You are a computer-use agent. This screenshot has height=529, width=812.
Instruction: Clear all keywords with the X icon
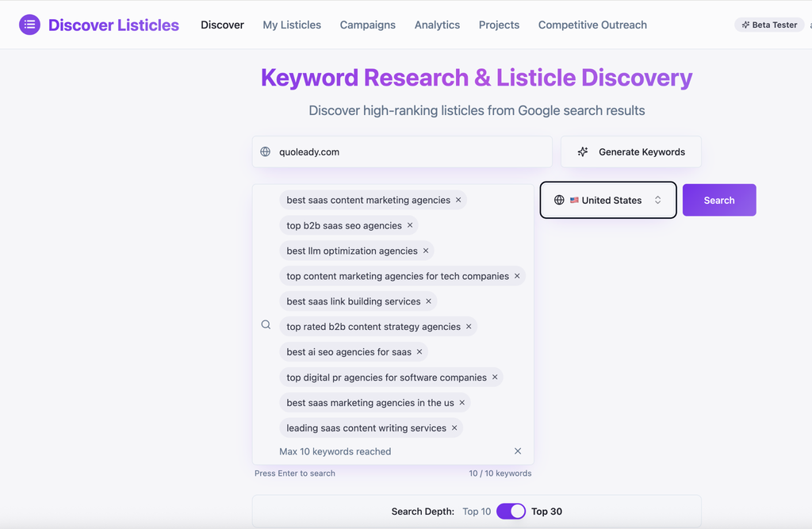click(x=518, y=451)
